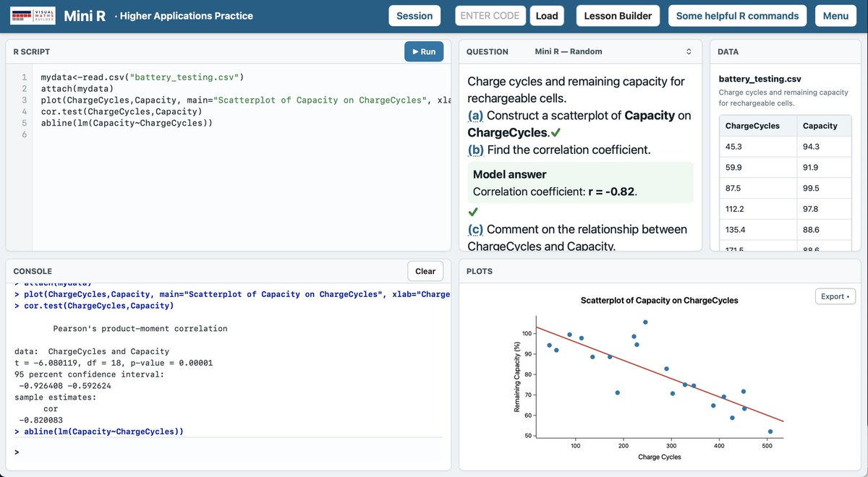This screenshot has width=868, height=477.
Task: Select the 45.3 cell in data table
Action: pyautogui.click(x=758, y=147)
